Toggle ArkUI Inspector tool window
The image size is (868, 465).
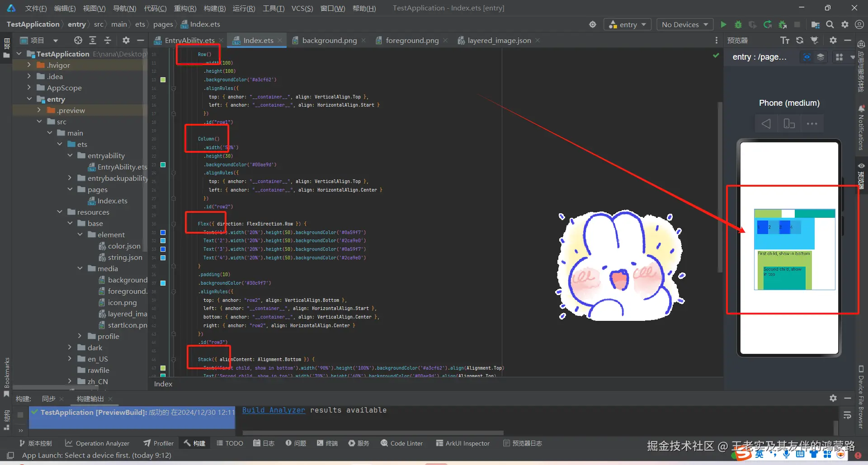(x=463, y=443)
